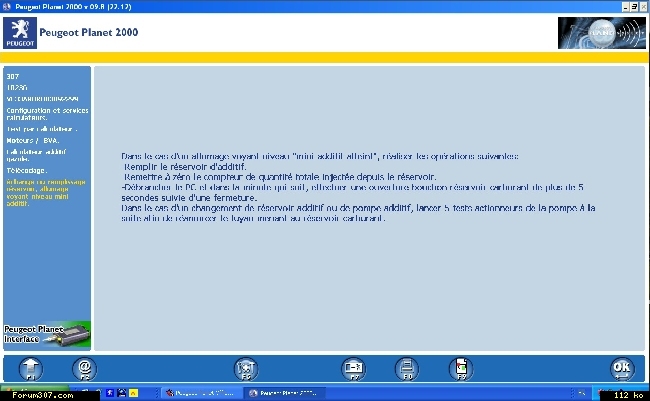This screenshot has height=401, width=650.
Task: Click yellow quick launch icon in taskbar
Action: pyautogui.click(x=133, y=393)
